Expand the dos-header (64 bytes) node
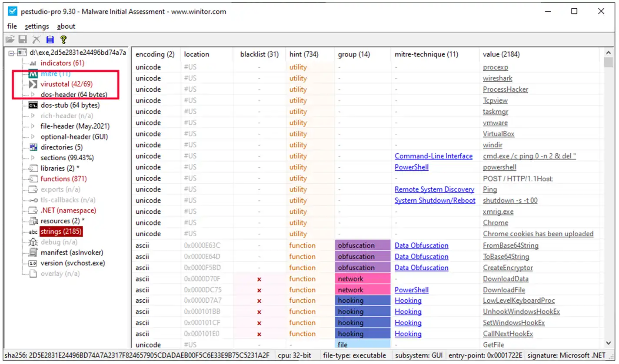The height and width of the screenshot is (364, 619). pyautogui.click(x=33, y=94)
